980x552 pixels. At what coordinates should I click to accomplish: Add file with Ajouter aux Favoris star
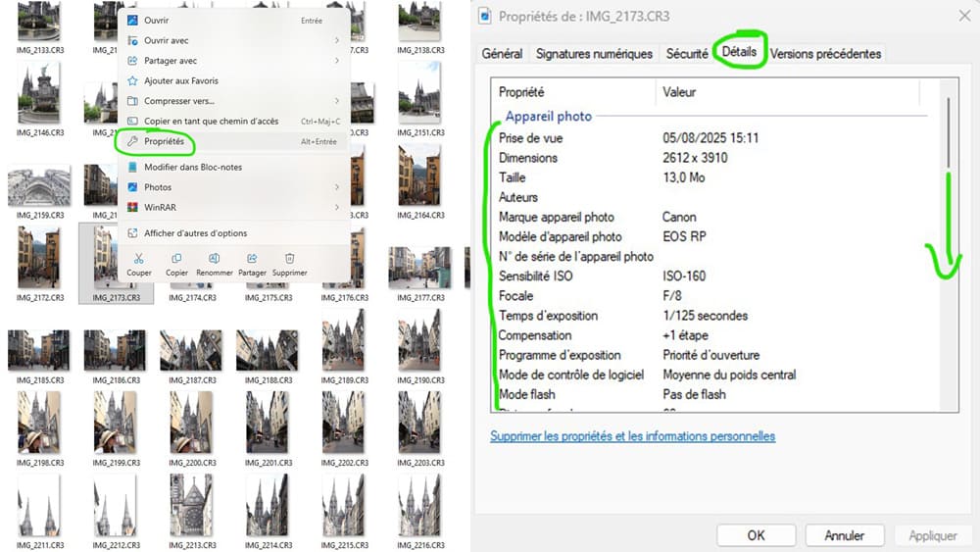click(x=180, y=81)
